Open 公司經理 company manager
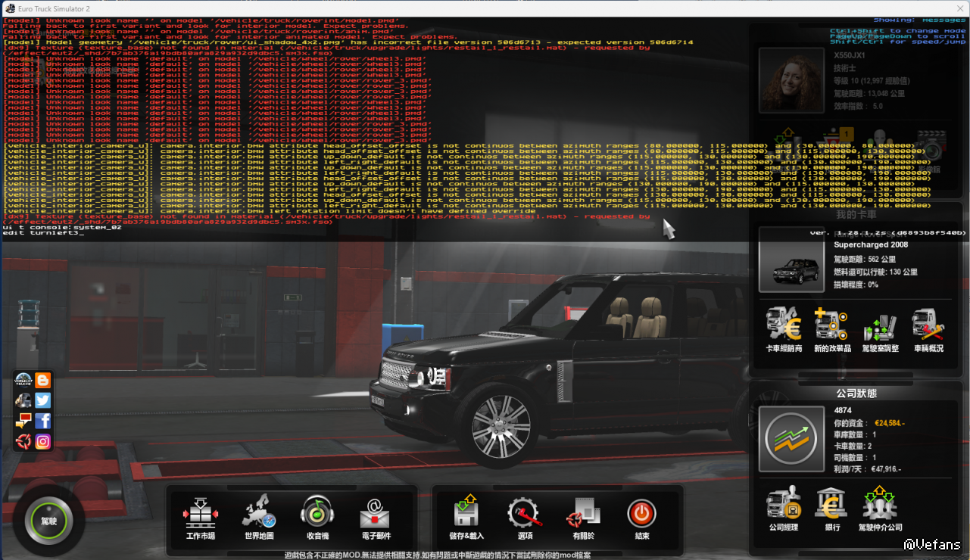The height and width of the screenshot is (560, 970). pyautogui.click(x=783, y=506)
